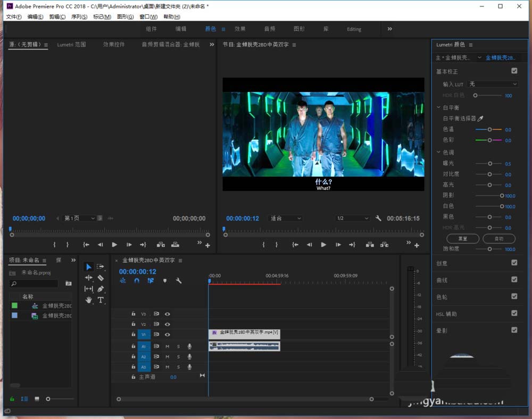The height and width of the screenshot is (419, 532).
Task: Open the 适合 zoom level dropdown
Action: (x=286, y=219)
